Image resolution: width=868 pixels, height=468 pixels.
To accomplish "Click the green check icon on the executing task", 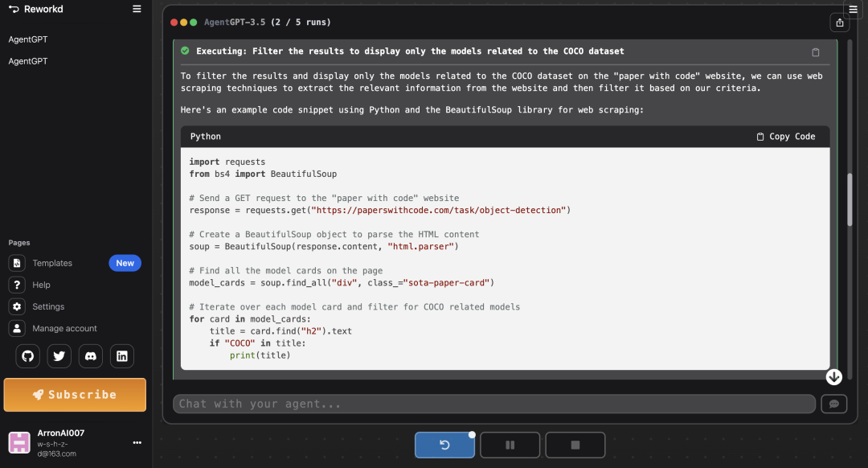I will (185, 51).
